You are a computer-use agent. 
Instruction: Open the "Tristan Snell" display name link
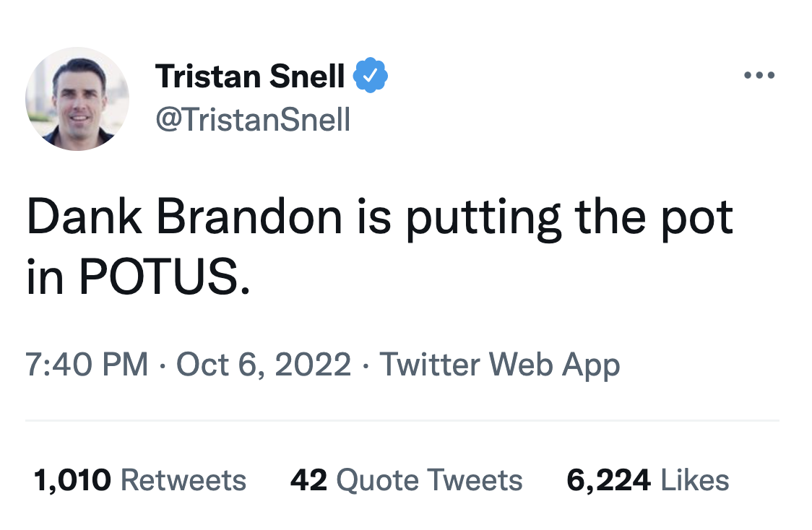(x=250, y=76)
